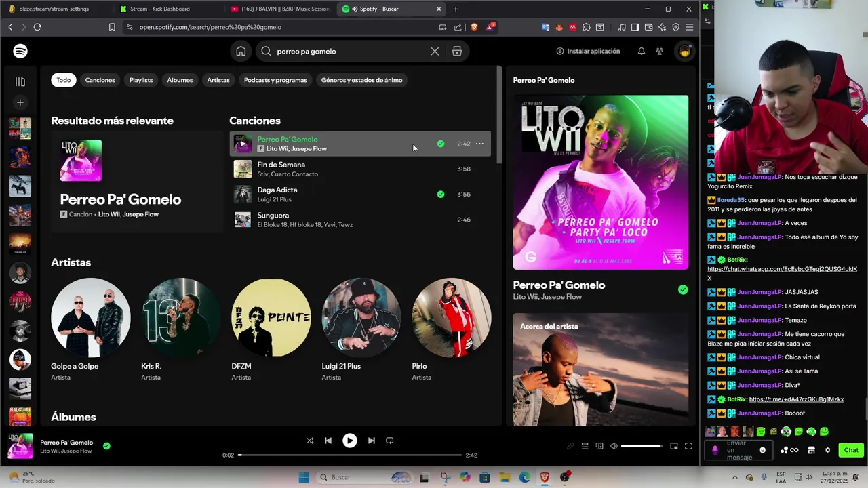This screenshot has height=488, width=868.
Task: Open Spotify friends activity icon
Action: (660, 52)
